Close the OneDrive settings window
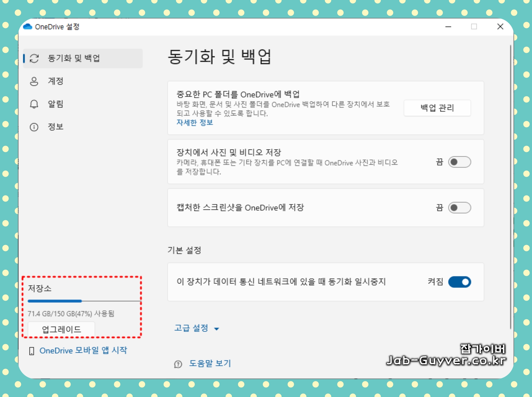532x397 pixels. pos(500,27)
